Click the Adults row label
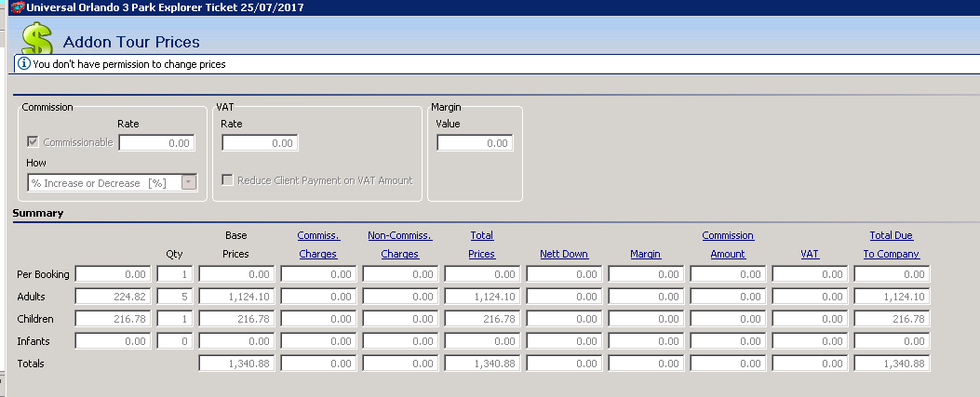Image resolution: width=980 pixels, height=397 pixels. pos(32,297)
